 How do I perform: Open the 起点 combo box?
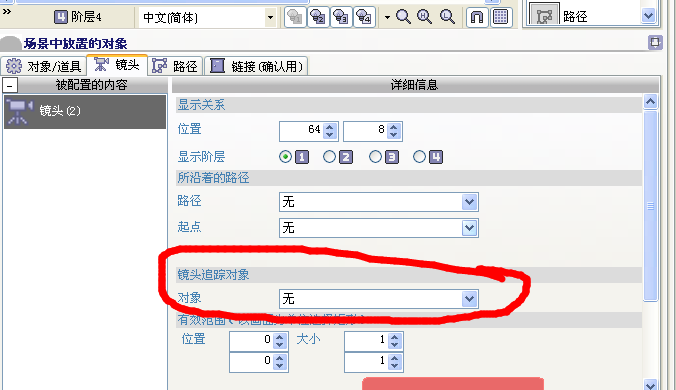coord(379,228)
